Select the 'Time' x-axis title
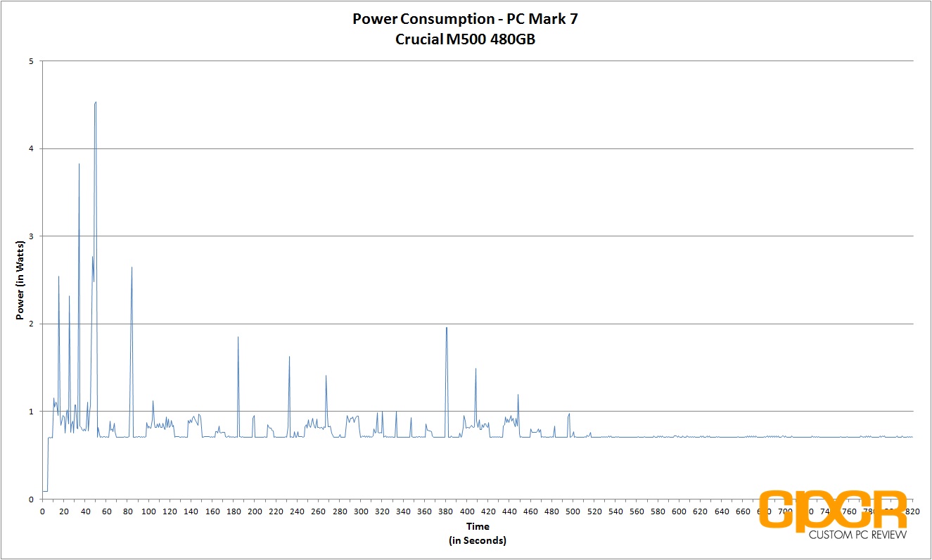Viewport: 932px width, 560px height. coord(478,526)
